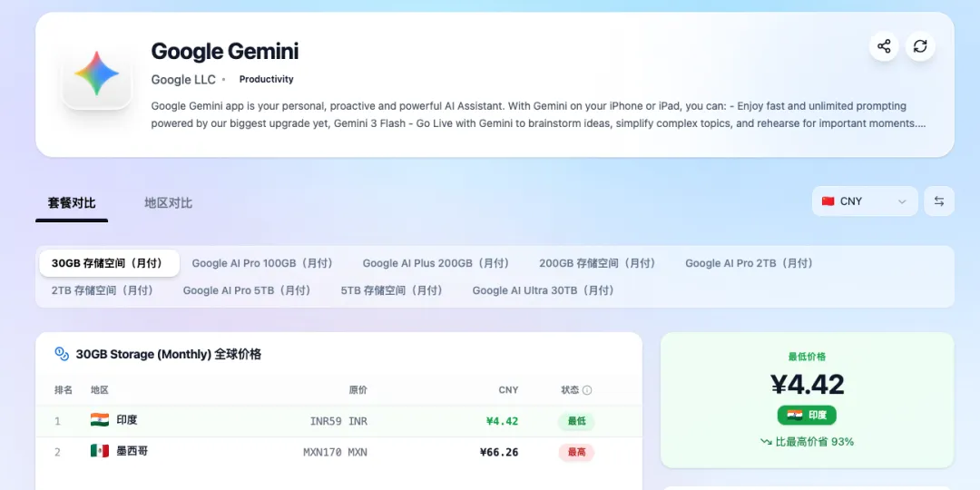Select 5TB 存储空间（月付） plan
Viewport: 980px width, 490px height.
point(394,290)
